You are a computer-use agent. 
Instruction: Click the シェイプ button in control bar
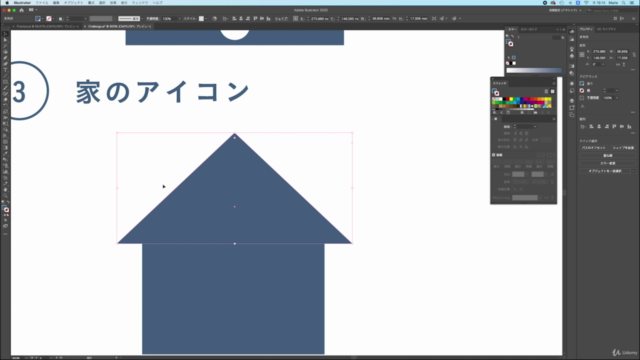pyautogui.click(x=281, y=18)
